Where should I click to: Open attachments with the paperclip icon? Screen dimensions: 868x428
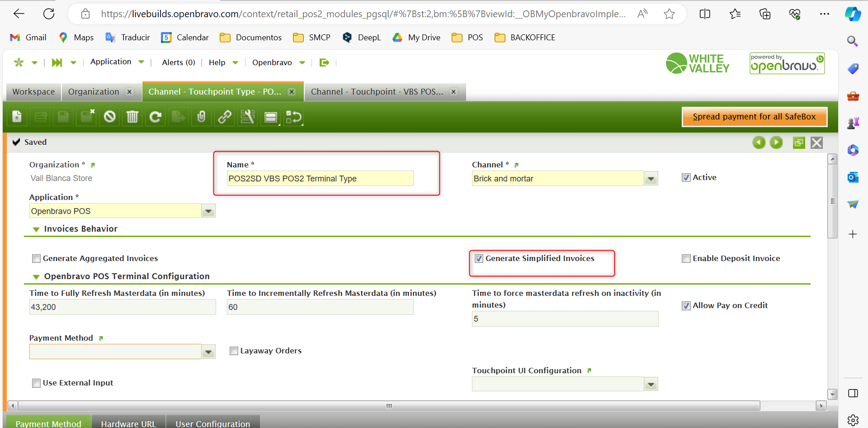coord(202,117)
